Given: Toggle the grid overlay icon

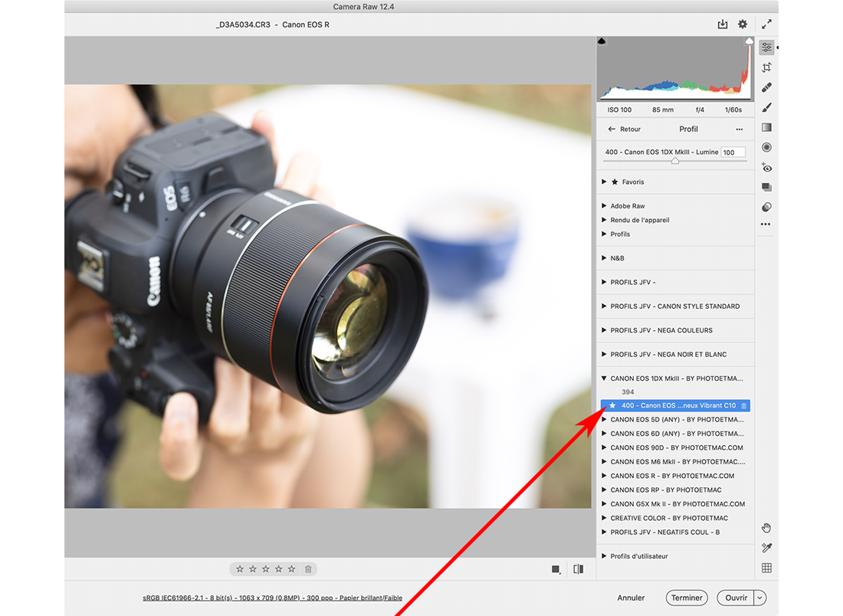Looking at the screenshot, I should (x=766, y=568).
